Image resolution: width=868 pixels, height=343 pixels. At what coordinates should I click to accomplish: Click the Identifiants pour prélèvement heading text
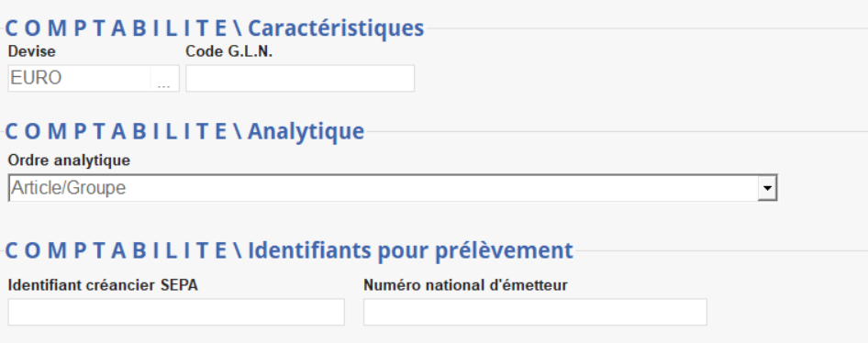[410, 250]
